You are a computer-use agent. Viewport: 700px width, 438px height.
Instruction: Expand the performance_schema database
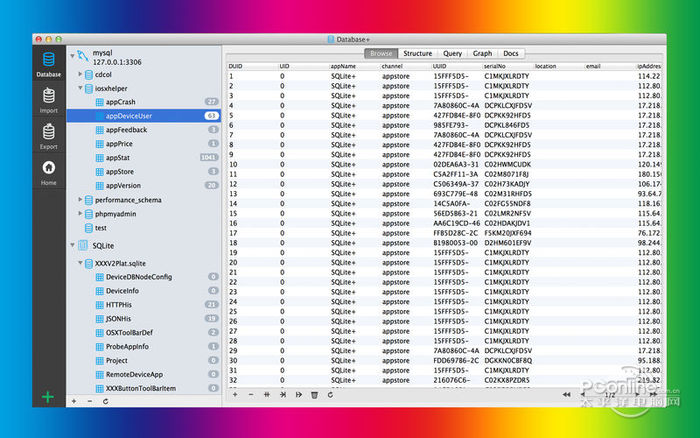(80, 200)
